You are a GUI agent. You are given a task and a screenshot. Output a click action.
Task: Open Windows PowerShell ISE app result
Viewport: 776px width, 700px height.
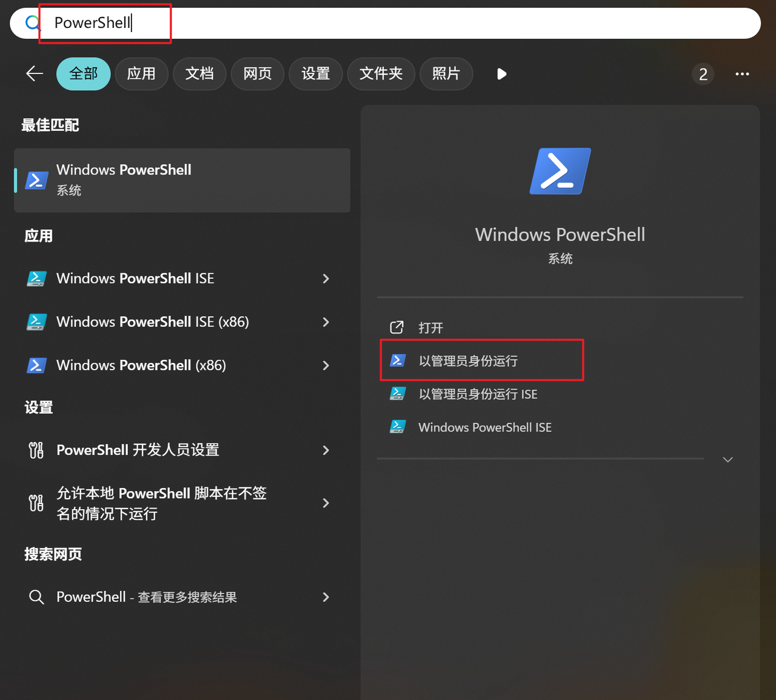click(x=182, y=278)
